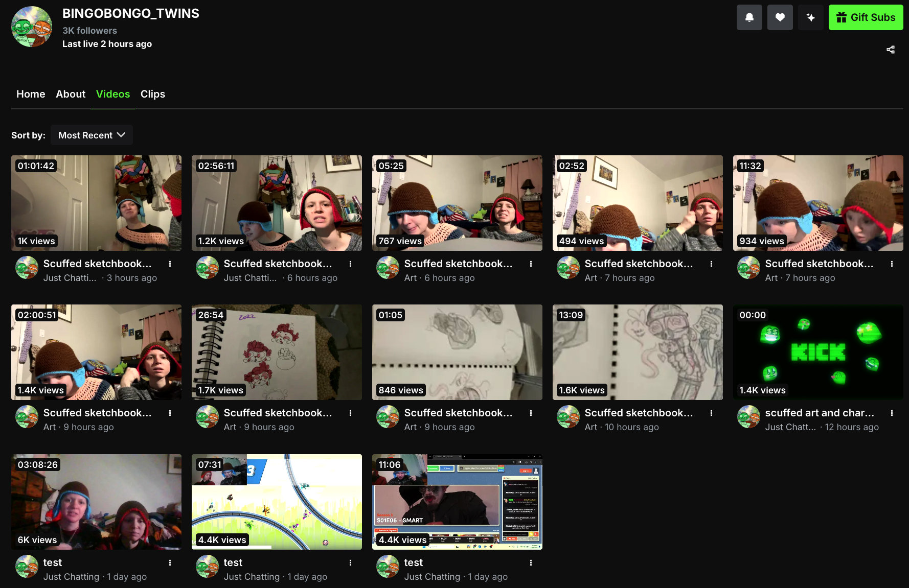The width and height of the screenshot is (909, 588).
Task: Click the Last live 2 hours ago text
Action: 107,44
